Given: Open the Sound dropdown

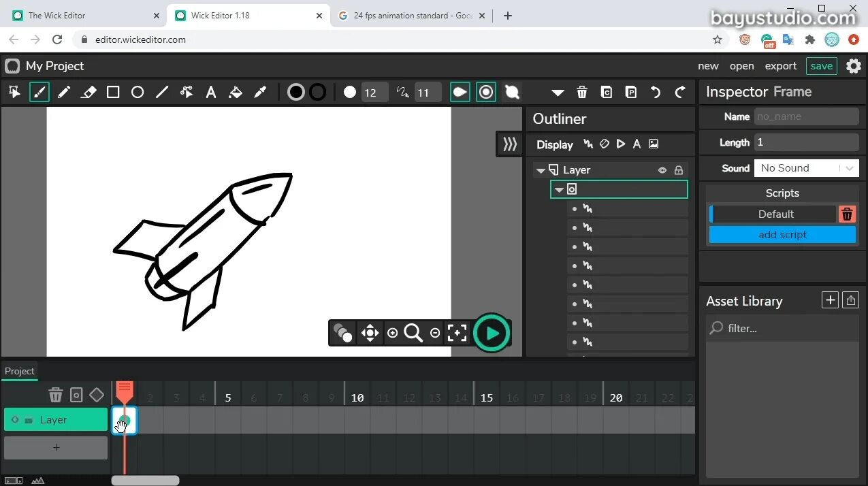Looking at the screenshot, I should tap(807, 168).
